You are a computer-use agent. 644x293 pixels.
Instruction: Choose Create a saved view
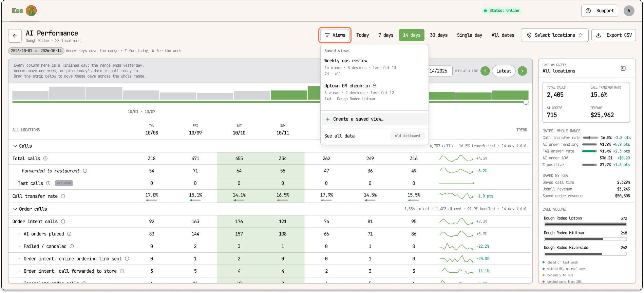click(x=375, y=119)
